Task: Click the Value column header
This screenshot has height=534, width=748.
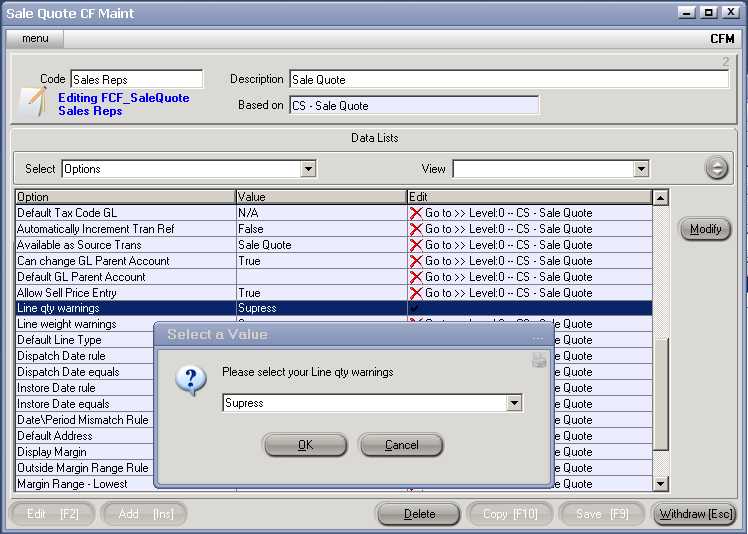Action: (x=322, y=197)
